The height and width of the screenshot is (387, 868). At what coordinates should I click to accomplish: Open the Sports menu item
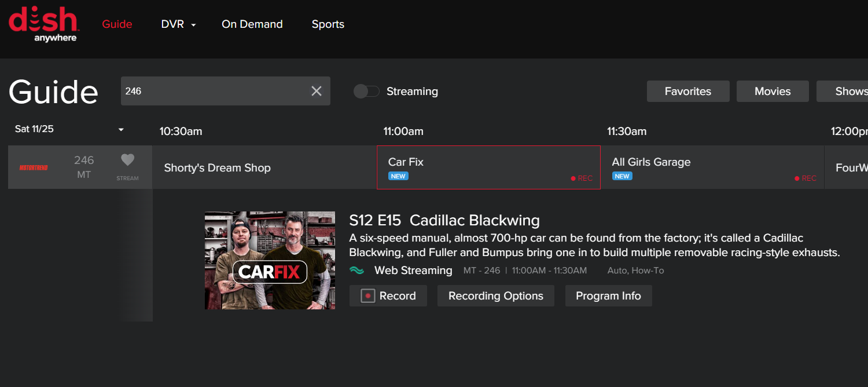click(328, 24)
